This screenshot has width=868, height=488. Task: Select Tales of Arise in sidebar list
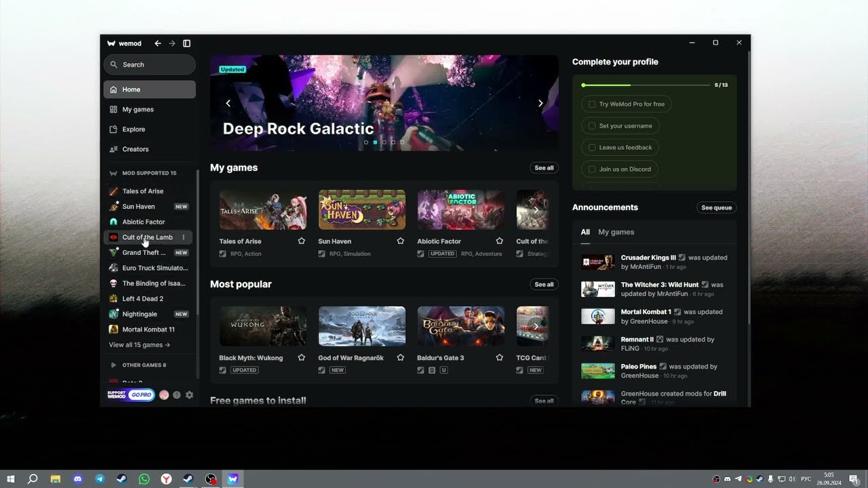pyautogui.click(x=148, y=191)
